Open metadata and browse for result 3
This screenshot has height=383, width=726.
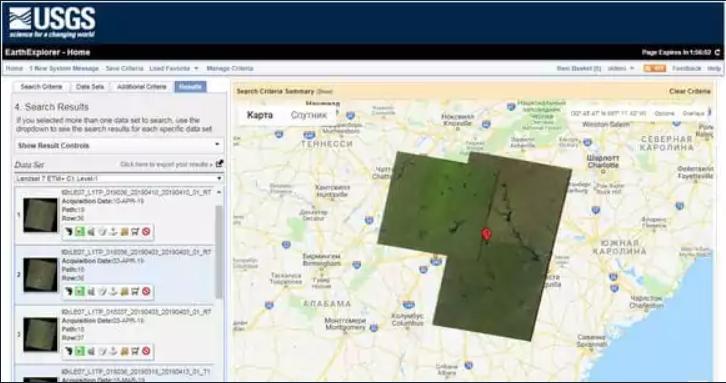[102, 351]
